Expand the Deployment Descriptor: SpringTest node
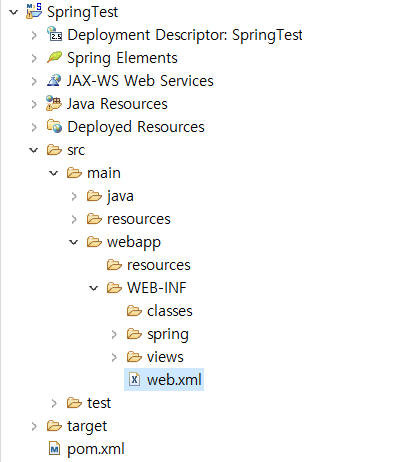 [34, 35]
